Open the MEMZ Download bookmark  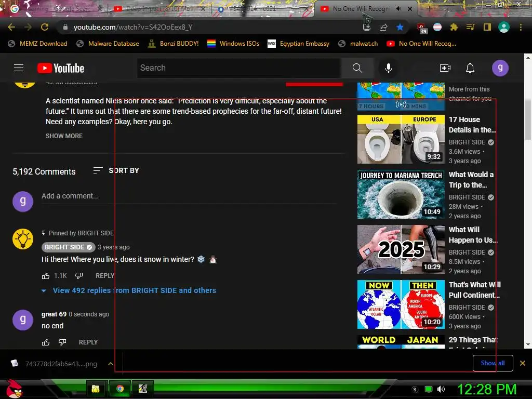[x=37, y=44]
